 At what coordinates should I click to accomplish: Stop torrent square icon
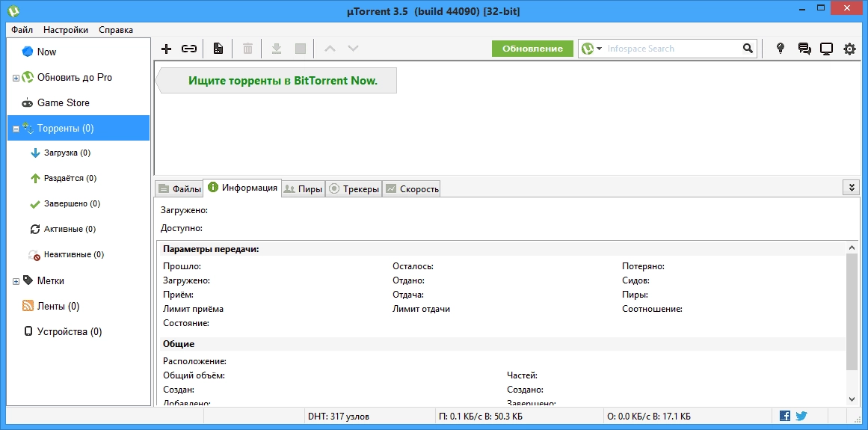[301, 49]
